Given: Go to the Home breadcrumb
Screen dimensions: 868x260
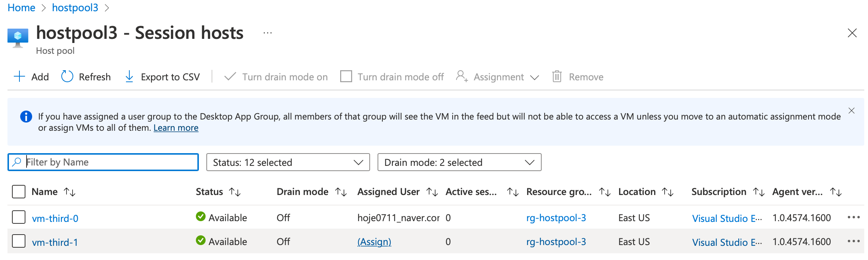Looking at the screenshot, I should pyautogui.click(x=21, y=7).
